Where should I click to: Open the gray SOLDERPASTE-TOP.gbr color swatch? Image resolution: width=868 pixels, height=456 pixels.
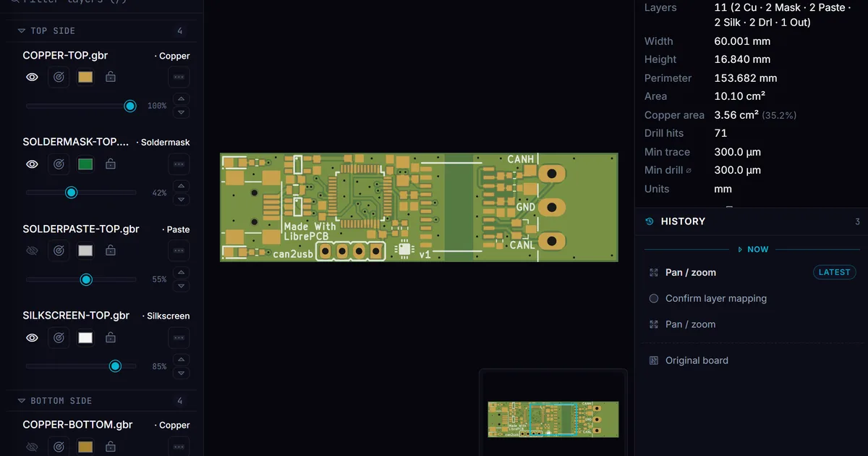pos(85,250)
